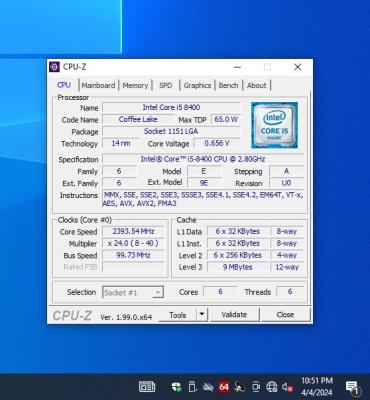
Task: Click the Code Name value Coffee Lake
Action: (138, 119)
